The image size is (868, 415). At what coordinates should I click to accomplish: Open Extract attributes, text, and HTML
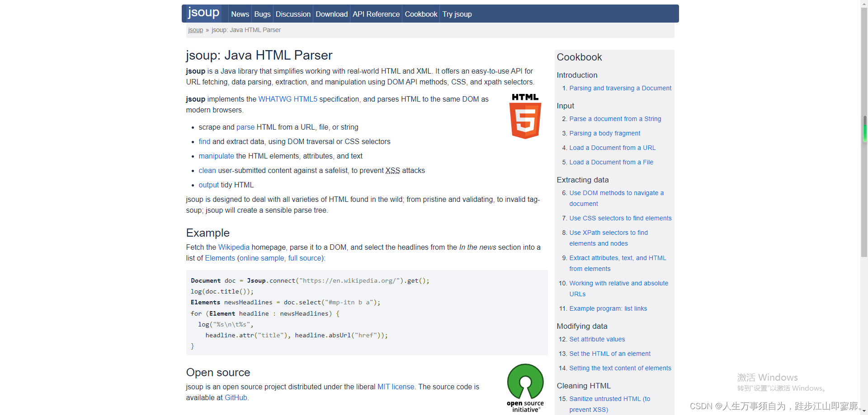[x=618, y=263]
